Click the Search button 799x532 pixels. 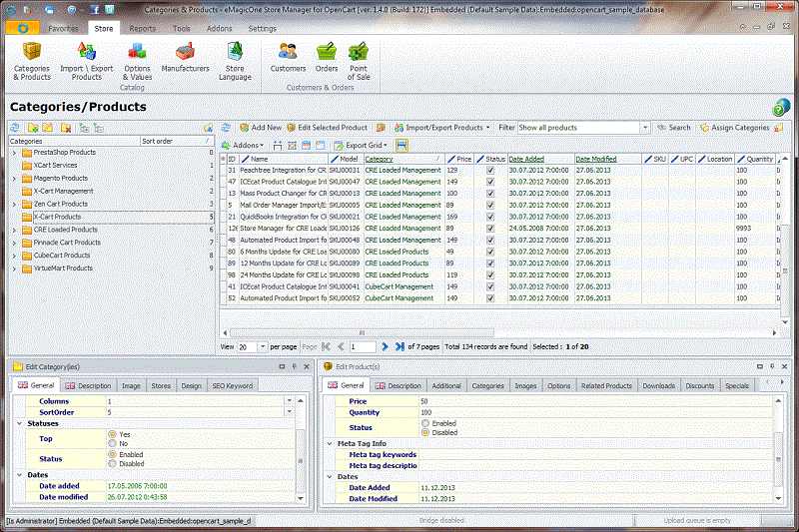673,128
